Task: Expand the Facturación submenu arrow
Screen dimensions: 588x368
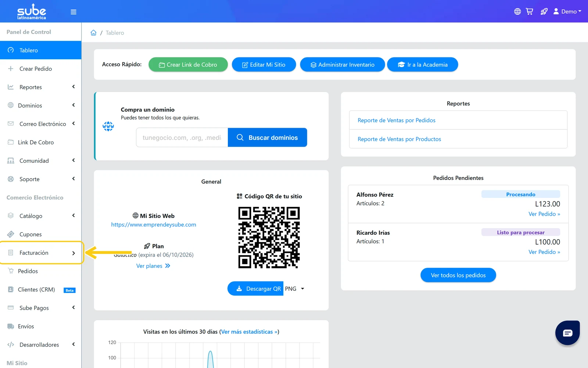Action: point(73,253)
